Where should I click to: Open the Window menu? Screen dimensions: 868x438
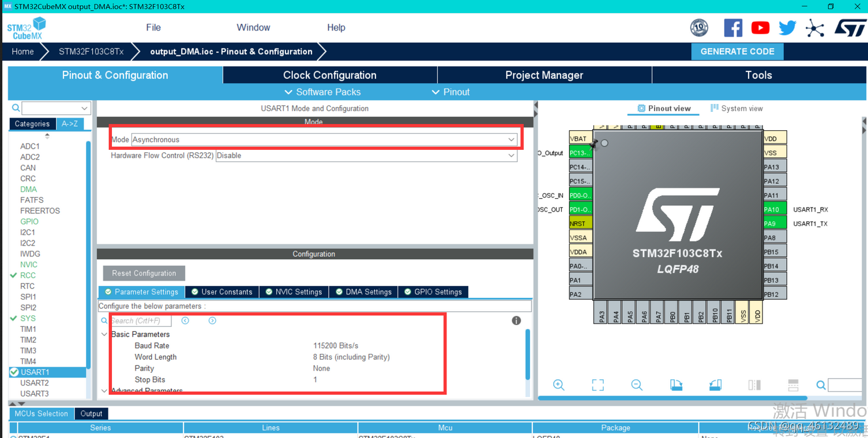pos(253,28)
